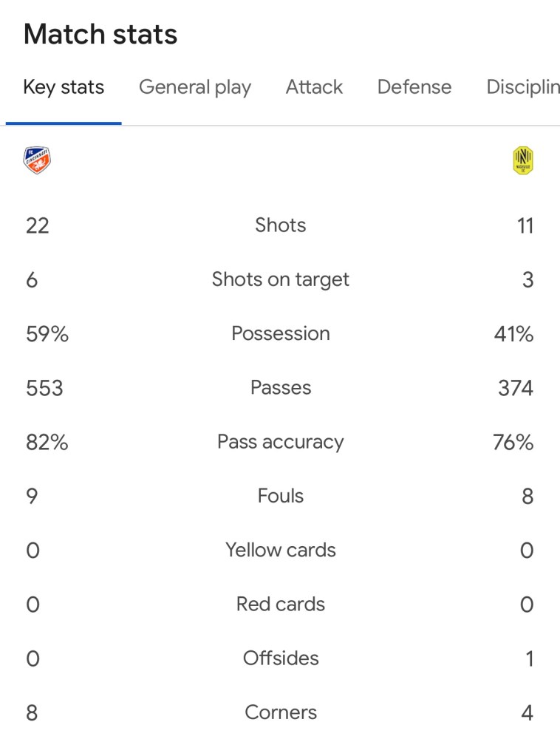
Task: Click the Passes stat label
Action: pyautogui.click(x=281, y=387)
